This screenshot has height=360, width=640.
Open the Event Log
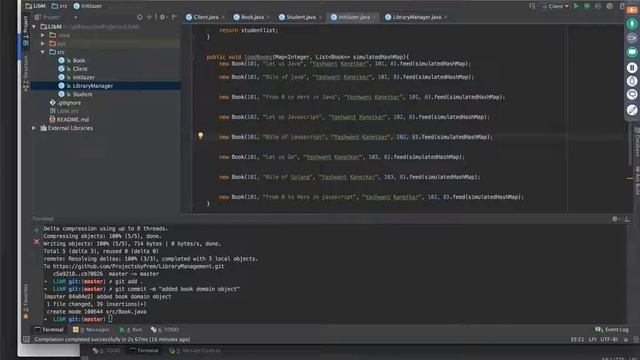coord(612,330)
